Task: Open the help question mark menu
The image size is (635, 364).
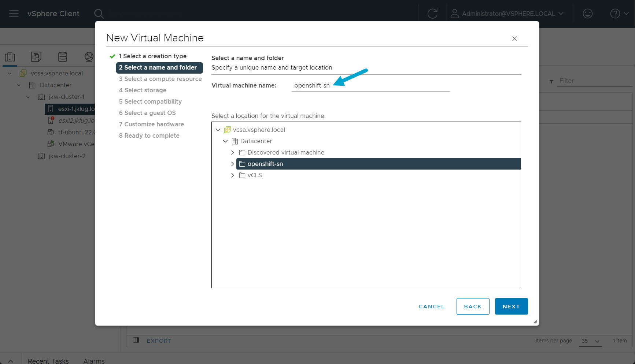Action: 619,14
